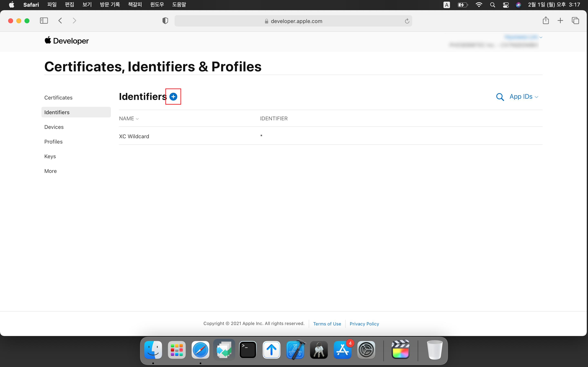Open the Terms of Use link
The image size is (588, 367).
point(327,324)
